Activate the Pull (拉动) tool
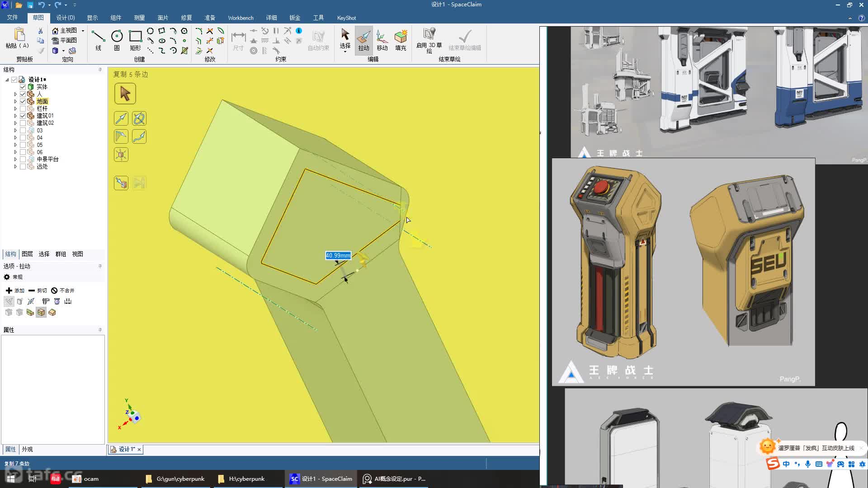Viewport: 868px width, 488px height. point(363,40)
